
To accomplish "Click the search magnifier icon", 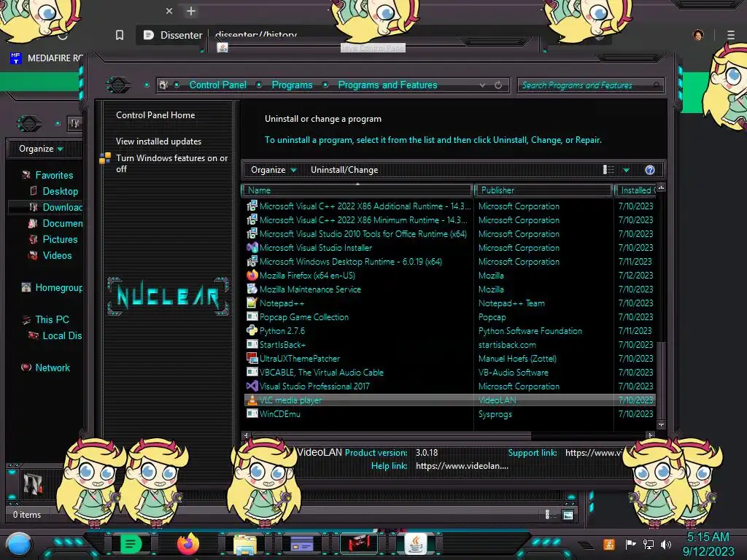I will (657, 85).
